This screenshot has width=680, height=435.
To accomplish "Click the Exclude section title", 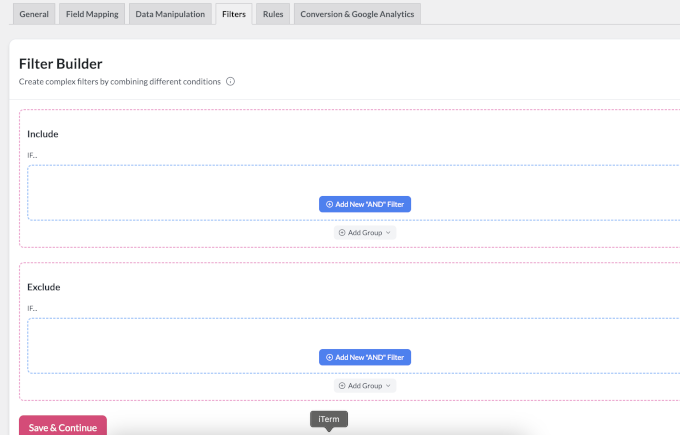I will [44, 287].
